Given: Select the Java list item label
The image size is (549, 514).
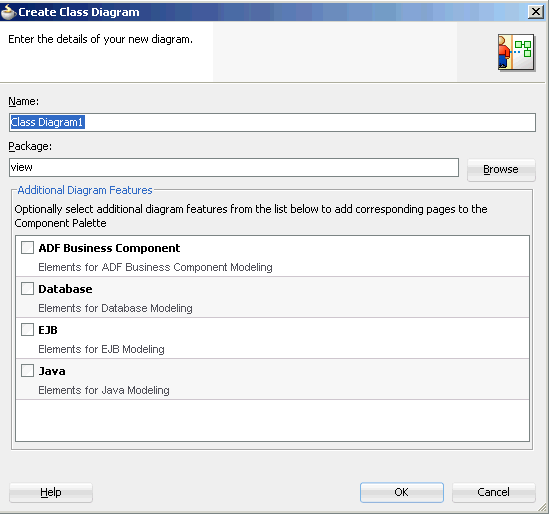Looking at the screenshot, I should pyautogui.click(x=52, y=371).
